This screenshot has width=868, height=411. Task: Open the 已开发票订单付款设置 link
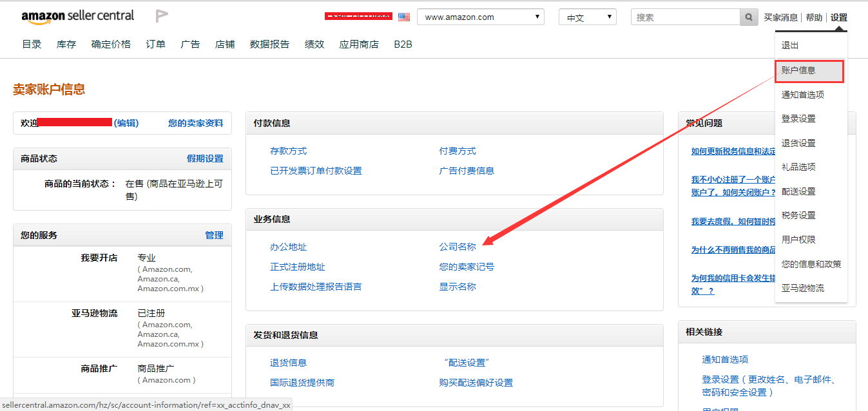click(316, 171)
